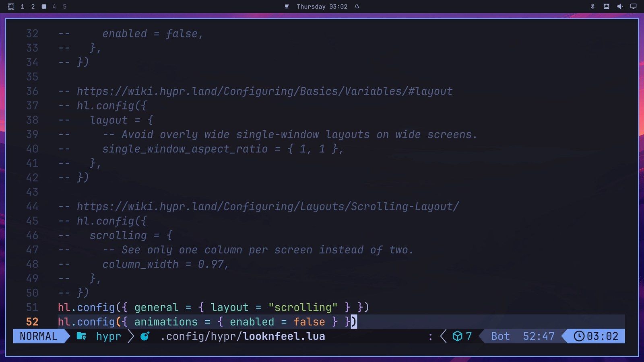Click the 0.97 value on line 48
The image size is (644, 362).
(211, 264)
